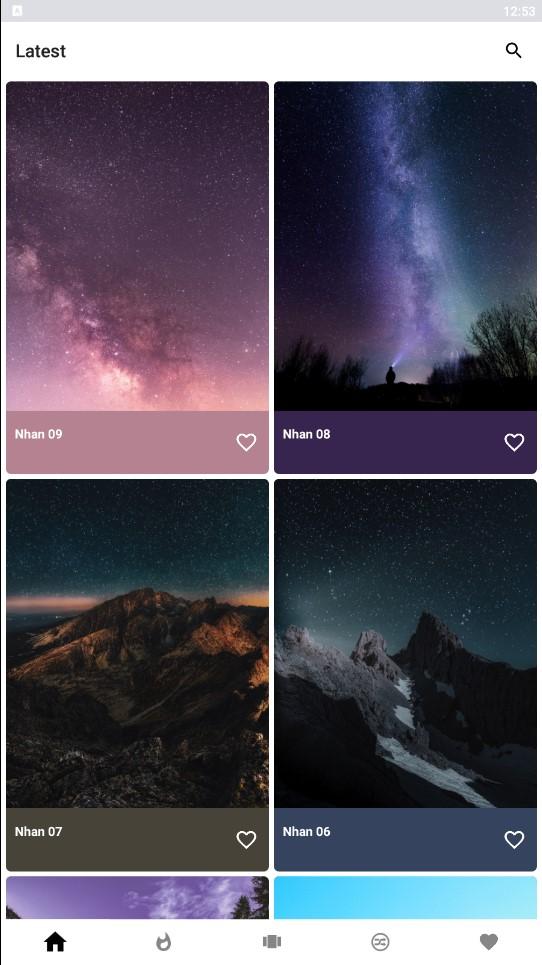View the snowy peaks wallpaper Nhan 06
This screenshot has width=542, height=965.
pos(405,644)
